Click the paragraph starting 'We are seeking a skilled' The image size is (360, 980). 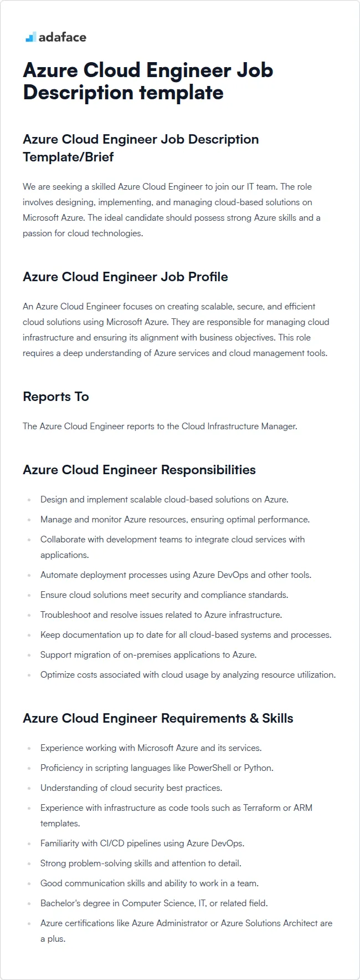pos(172,210)
